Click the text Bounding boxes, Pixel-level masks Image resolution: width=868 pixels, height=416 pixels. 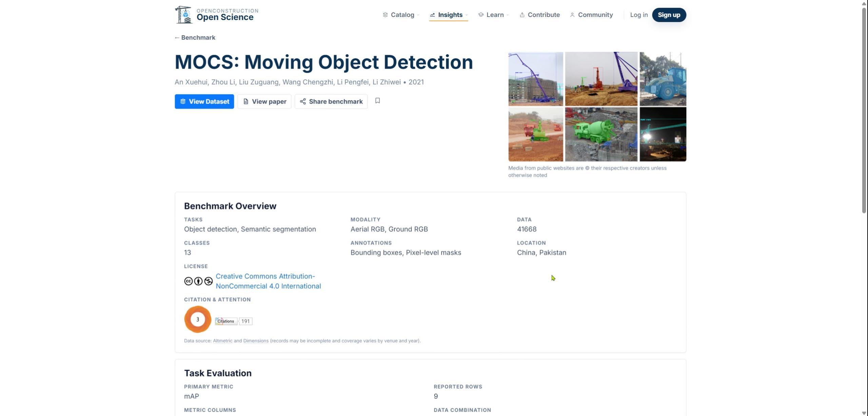point(406,253)
